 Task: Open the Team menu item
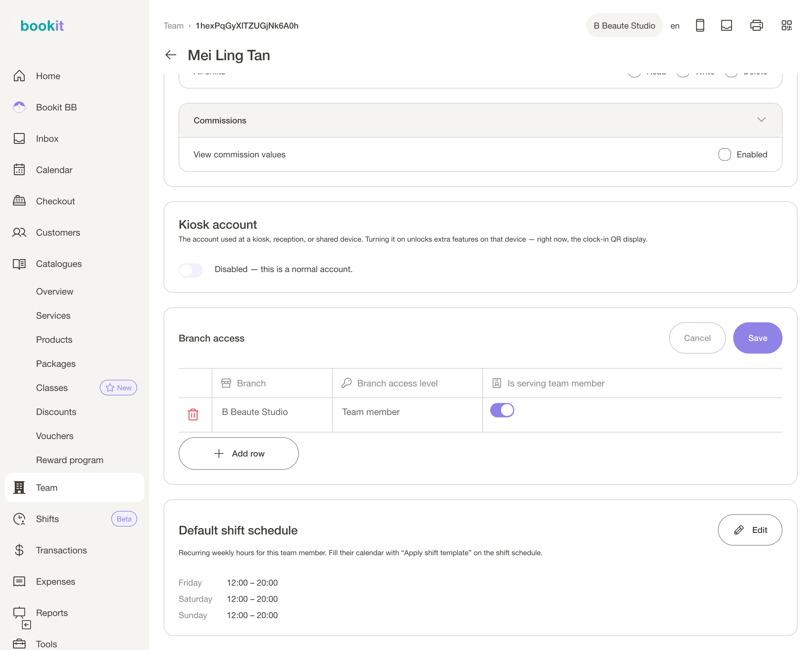coord(75,487)
